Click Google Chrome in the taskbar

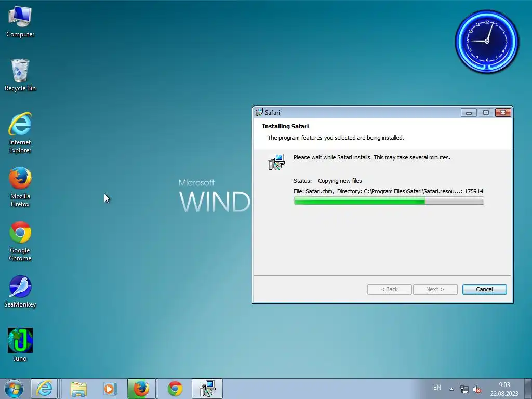point(175,389)
